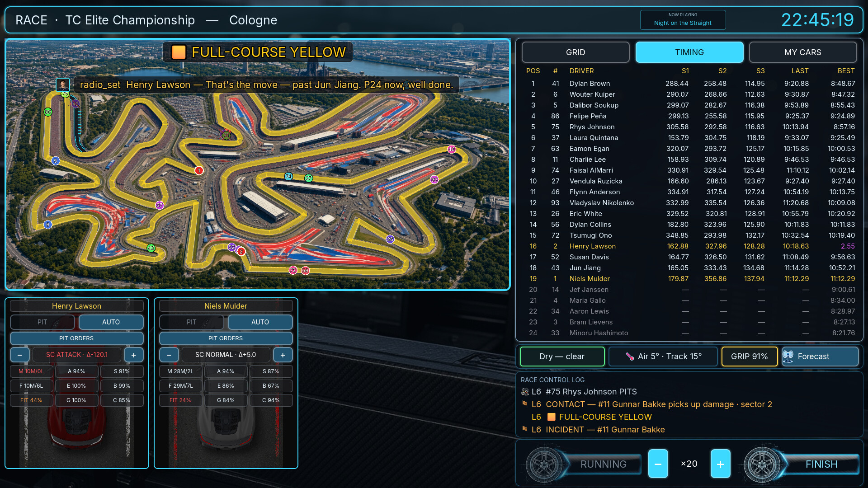Increase Niels Mulder's SC NORMAL pace
This screenshot has height=488, width=868.
(x=283, y=355)
